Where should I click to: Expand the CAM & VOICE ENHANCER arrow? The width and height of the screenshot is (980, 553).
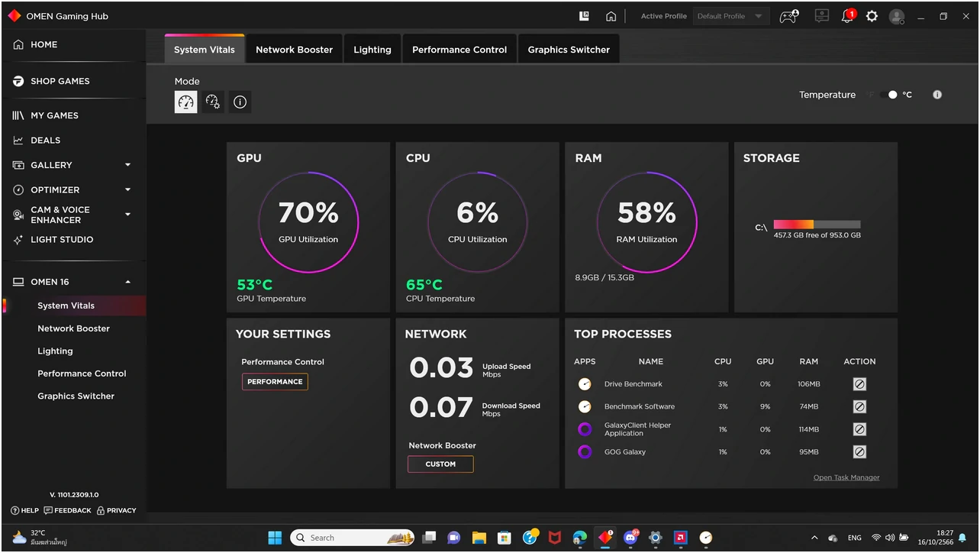[127, 215]
